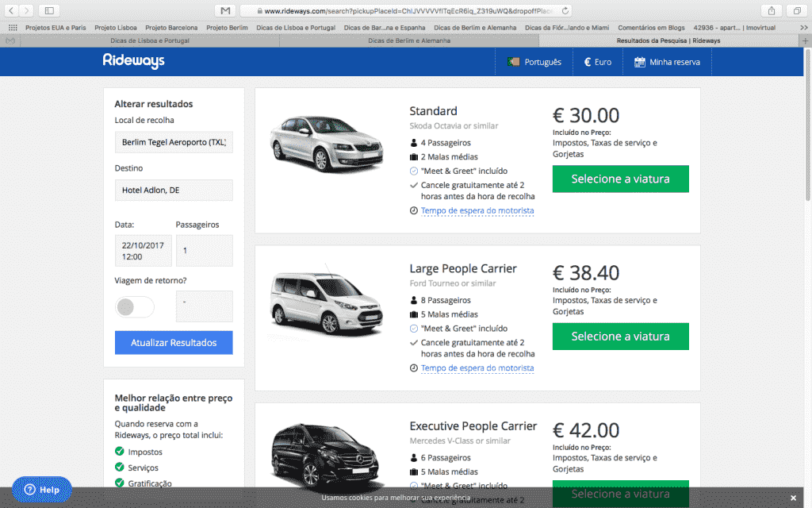Select the Standard car with Selecione a viatura
Screen dimensions: 812x508
[x=620, y=179]
